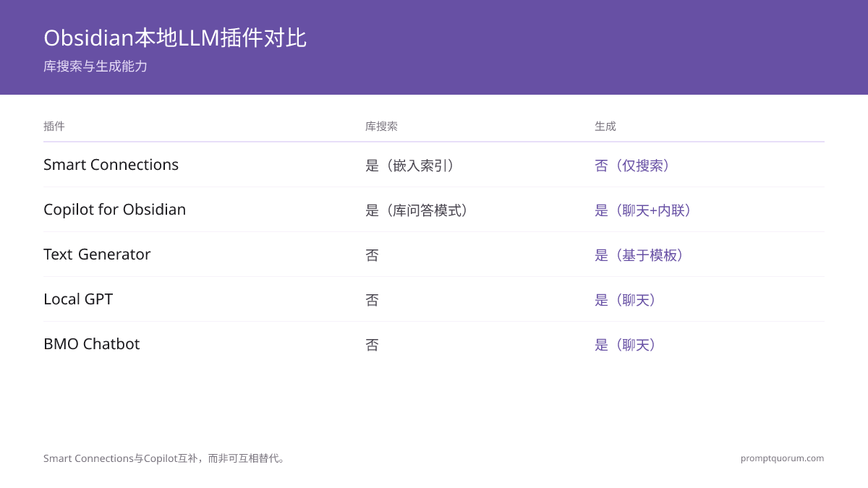Click the footnote 'Smart Connections与Copilot互补，而非可互相替代。'

(x=166, y=458)
